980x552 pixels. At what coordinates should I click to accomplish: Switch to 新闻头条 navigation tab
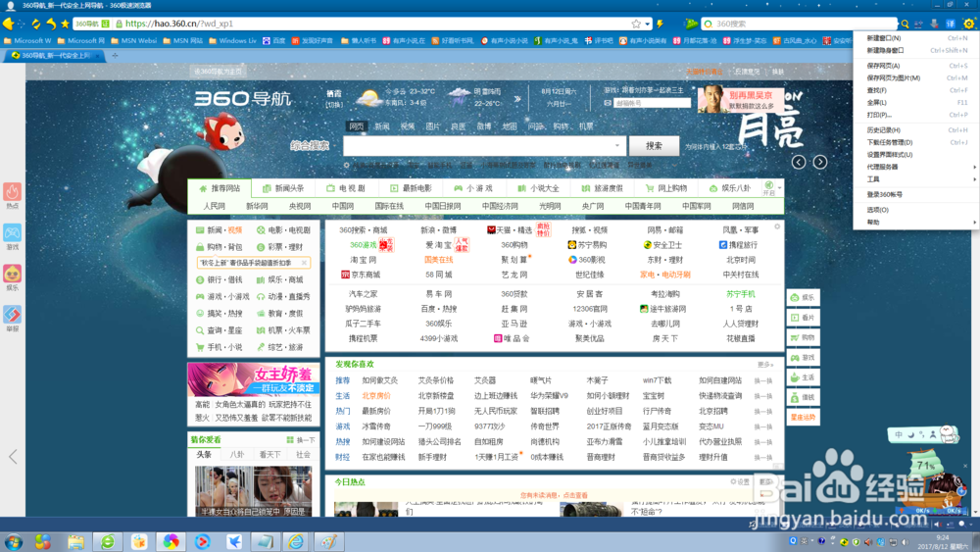(x=283, y=188)
